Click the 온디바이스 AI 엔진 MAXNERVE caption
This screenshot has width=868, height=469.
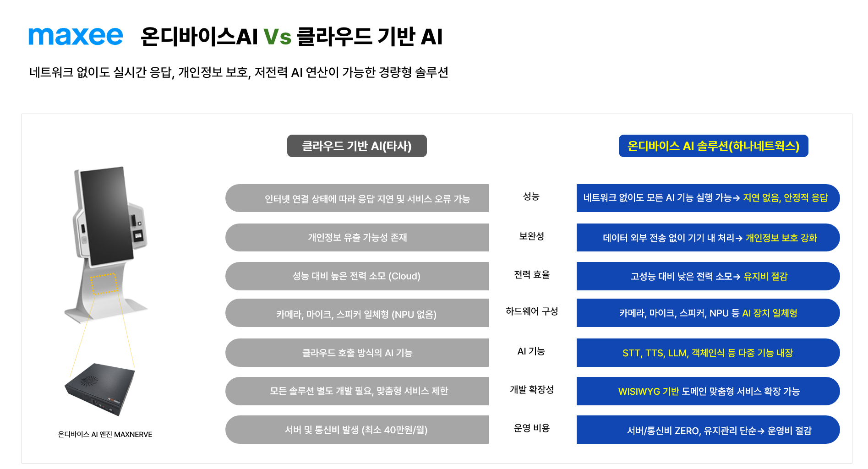click(105, 434)
